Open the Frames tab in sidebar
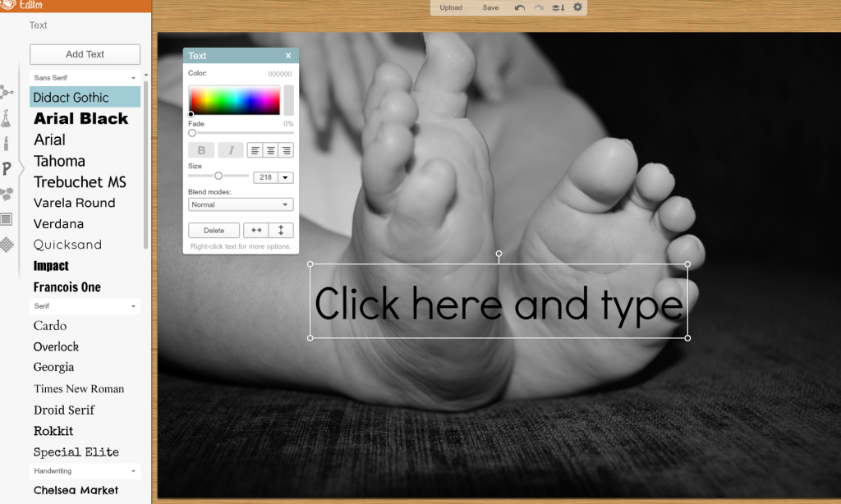 click(x=7, y=219)
